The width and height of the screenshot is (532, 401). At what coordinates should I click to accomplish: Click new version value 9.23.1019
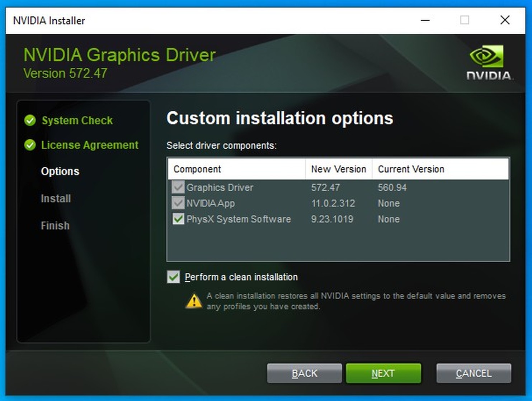[332, 219]
